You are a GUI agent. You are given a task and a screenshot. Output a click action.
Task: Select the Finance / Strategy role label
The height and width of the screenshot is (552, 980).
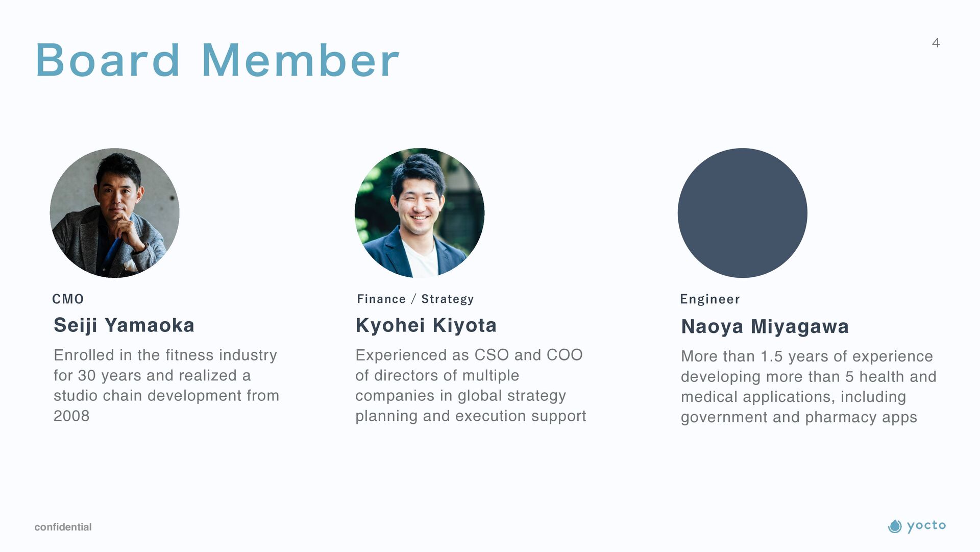coord(415,299)
